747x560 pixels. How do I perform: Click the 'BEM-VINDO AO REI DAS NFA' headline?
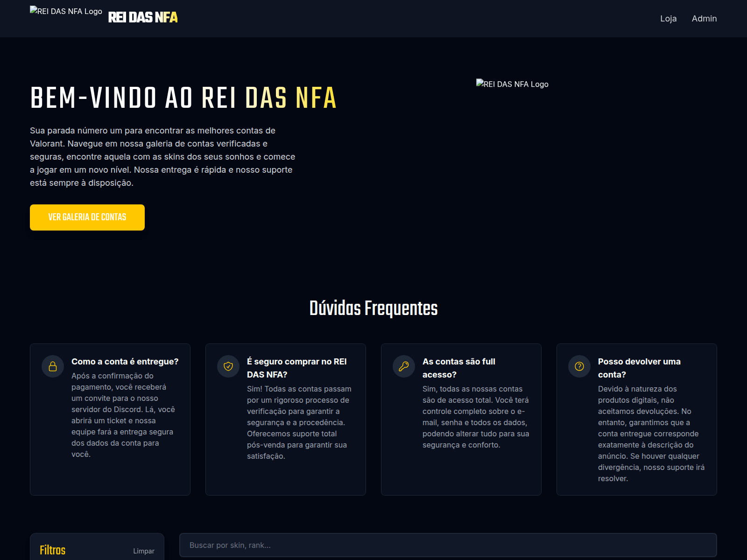tap(183, 98)
